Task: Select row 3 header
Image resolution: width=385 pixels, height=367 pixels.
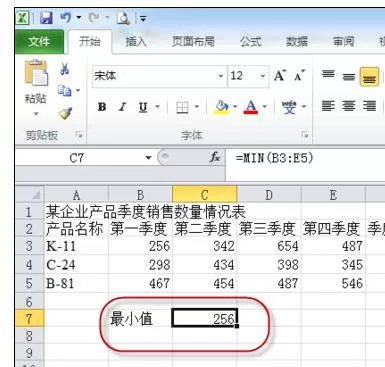Action: (x=29, y=246)
